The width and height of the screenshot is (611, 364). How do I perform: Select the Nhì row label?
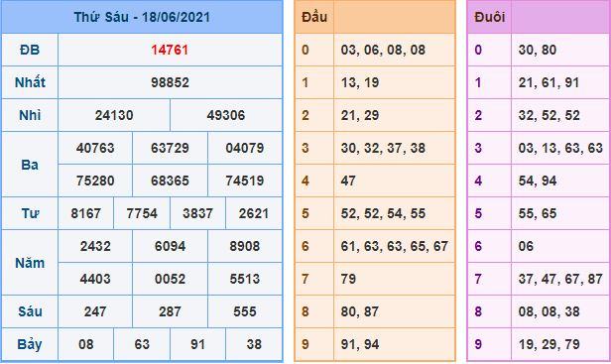point(30,115)
